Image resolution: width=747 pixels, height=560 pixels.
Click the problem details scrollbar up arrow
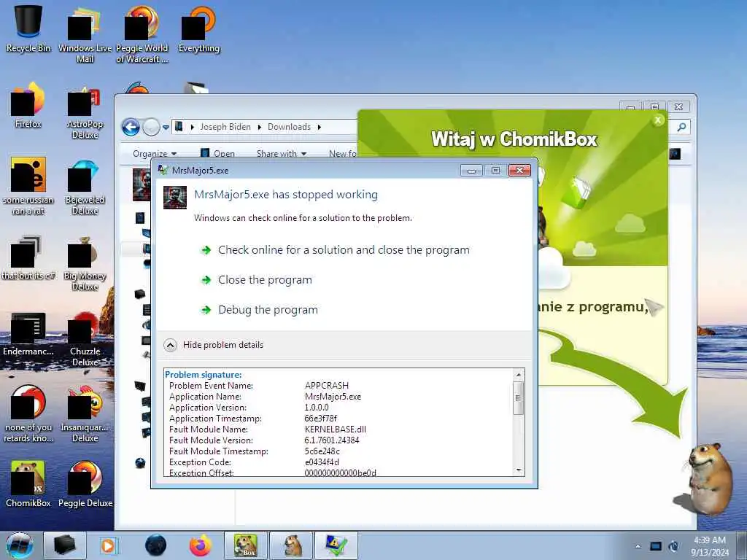tap(519, 376)
